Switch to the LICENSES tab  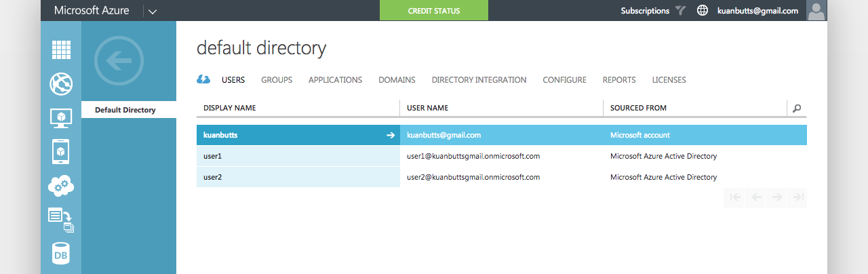click(669, 80)
